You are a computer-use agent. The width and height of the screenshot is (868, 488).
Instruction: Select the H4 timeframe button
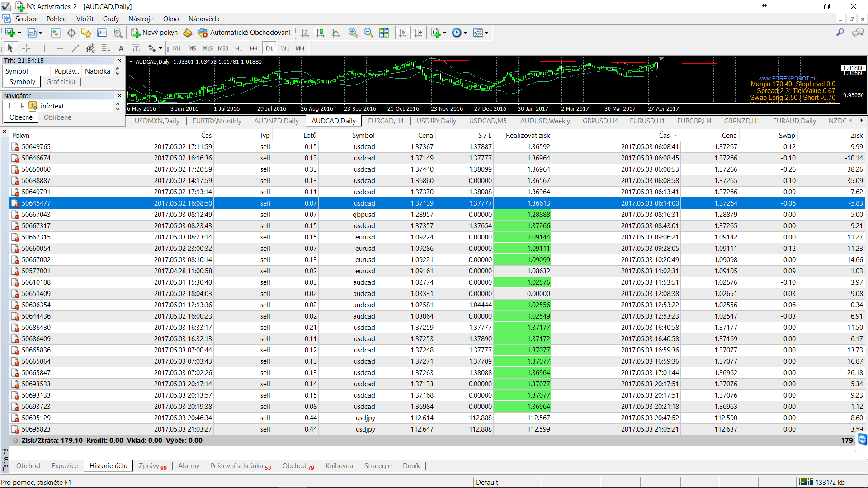(254, 48)
